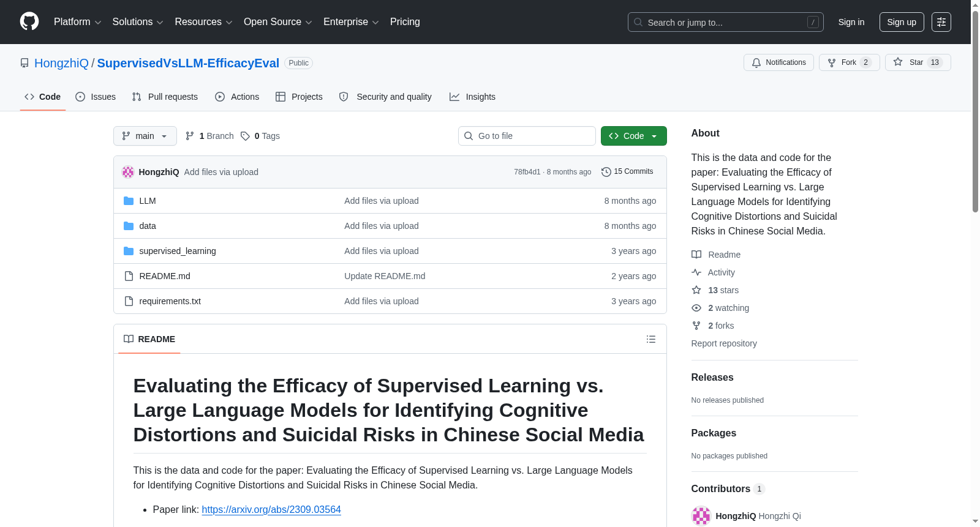Click the commit history clock icon
Viewport: 980px width, 527px height.
pyautogui.click(x=606, y=172)
